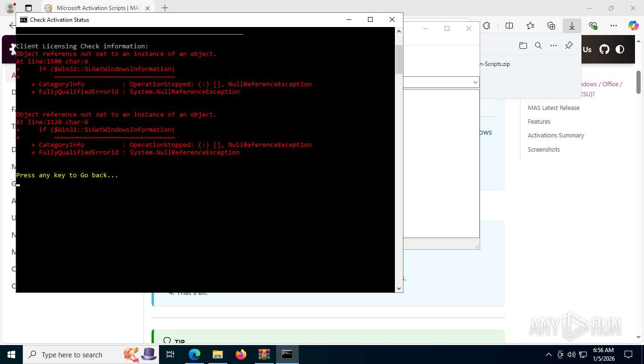Click the Check Activation Status console icon
This screenshot has width=644, height=364.
click(x=23, y=20)
